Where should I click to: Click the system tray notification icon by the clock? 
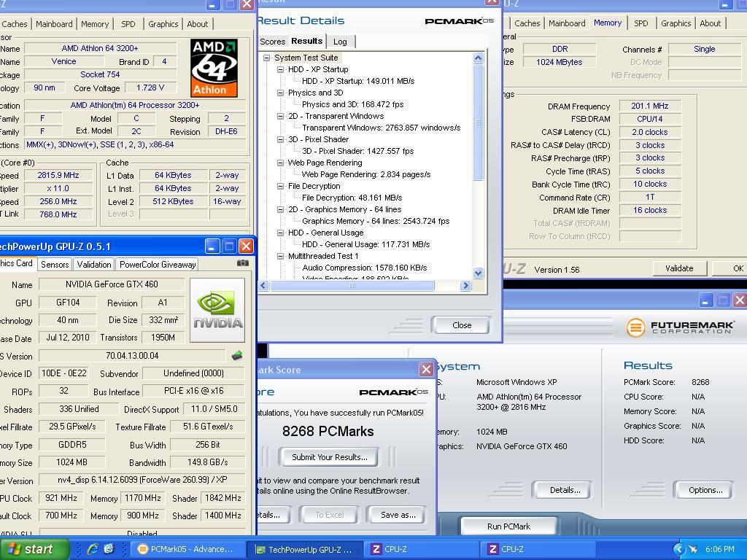tap(693, 549)
